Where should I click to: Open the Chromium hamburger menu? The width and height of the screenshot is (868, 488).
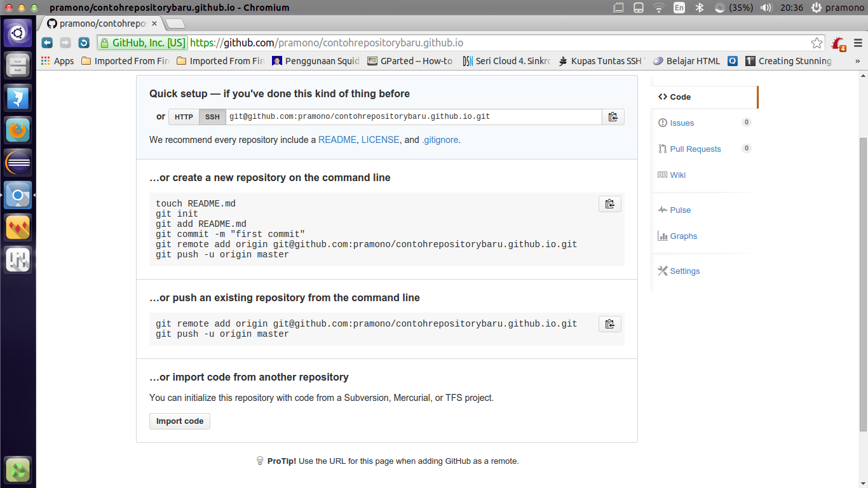coord(858,43)
